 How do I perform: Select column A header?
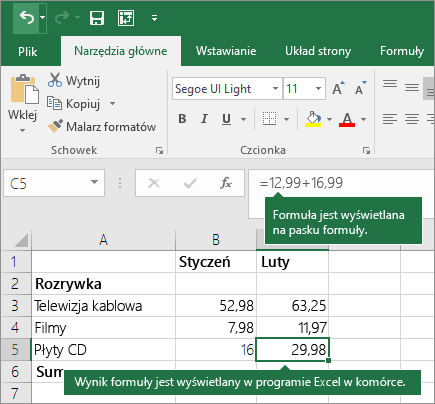[x=103, y=240]
